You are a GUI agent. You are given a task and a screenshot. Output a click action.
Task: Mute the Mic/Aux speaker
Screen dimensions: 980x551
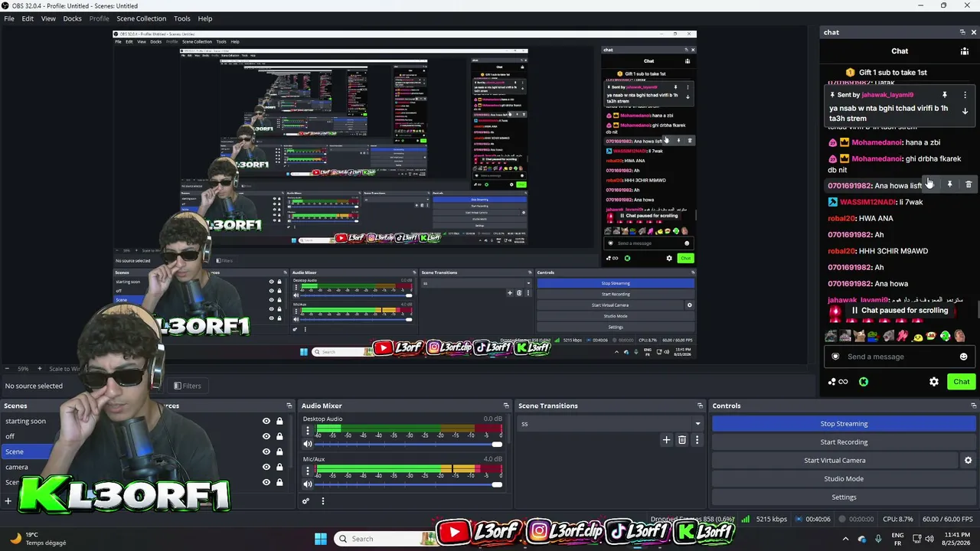click(308, 484)
